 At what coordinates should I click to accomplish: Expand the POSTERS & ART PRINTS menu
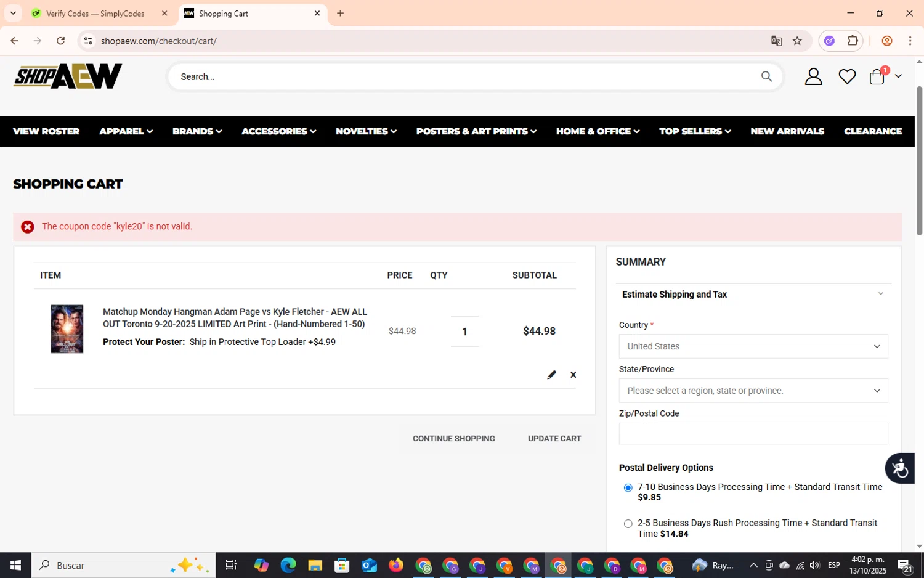(x=476, y=131)
